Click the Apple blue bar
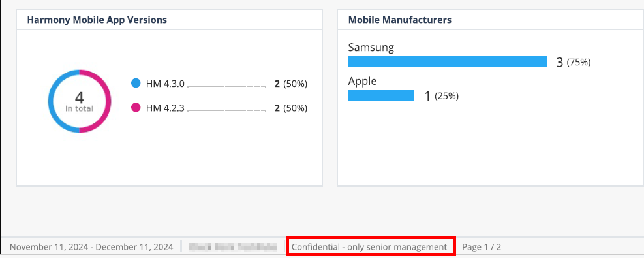 [381, 95]
